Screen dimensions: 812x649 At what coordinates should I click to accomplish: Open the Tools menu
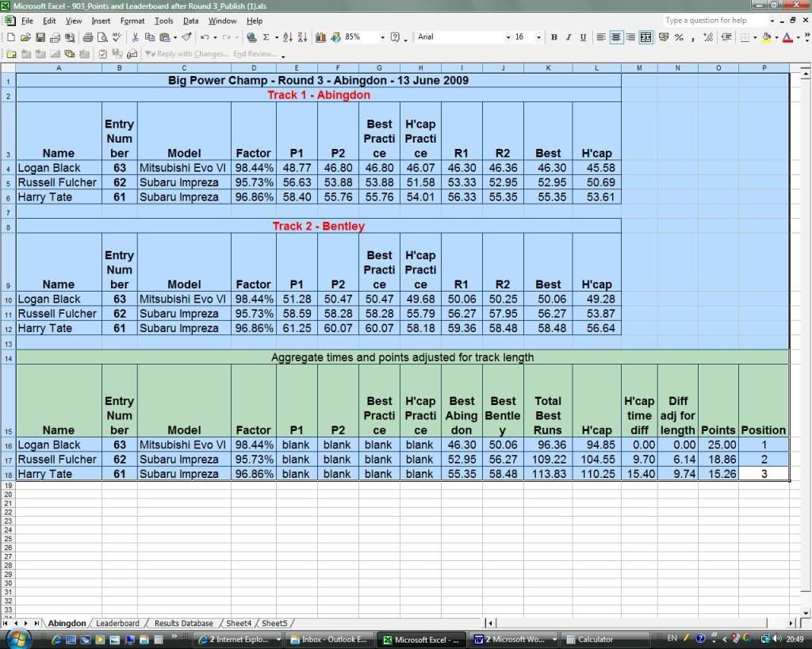point(163,21)
